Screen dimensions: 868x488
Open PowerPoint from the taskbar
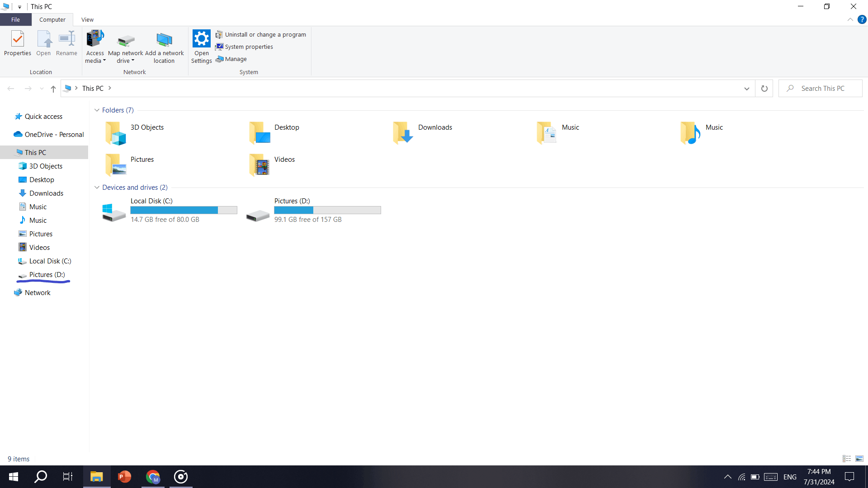point(124,477)
